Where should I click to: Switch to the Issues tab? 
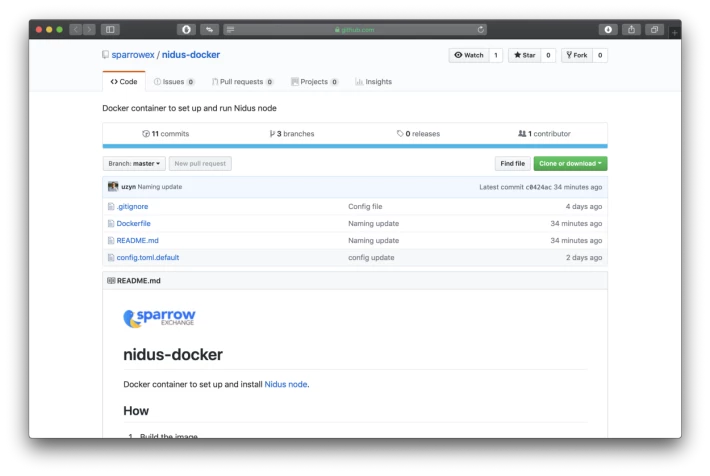click(174, 82)
